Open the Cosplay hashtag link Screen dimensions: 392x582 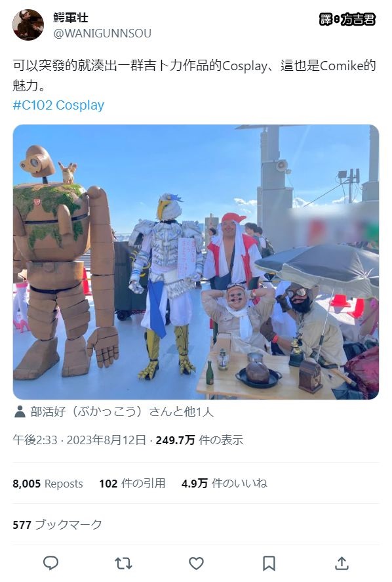pyautogui.click(x=80, y=105)
